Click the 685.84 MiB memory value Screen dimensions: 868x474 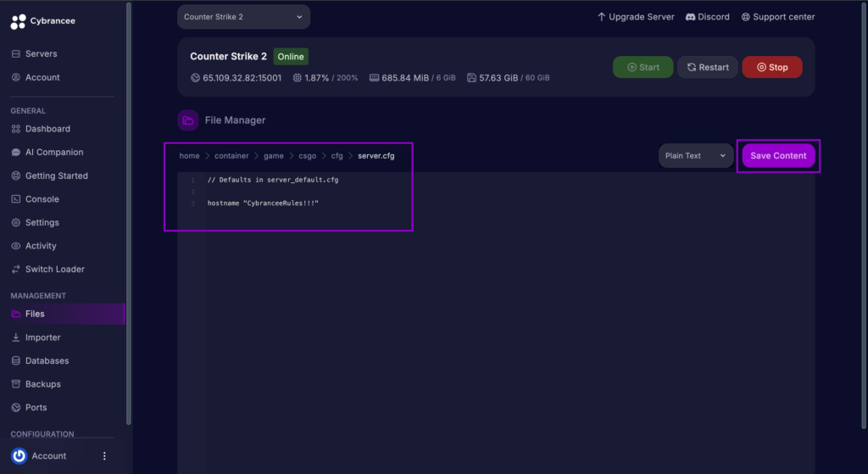pos(405,78)
